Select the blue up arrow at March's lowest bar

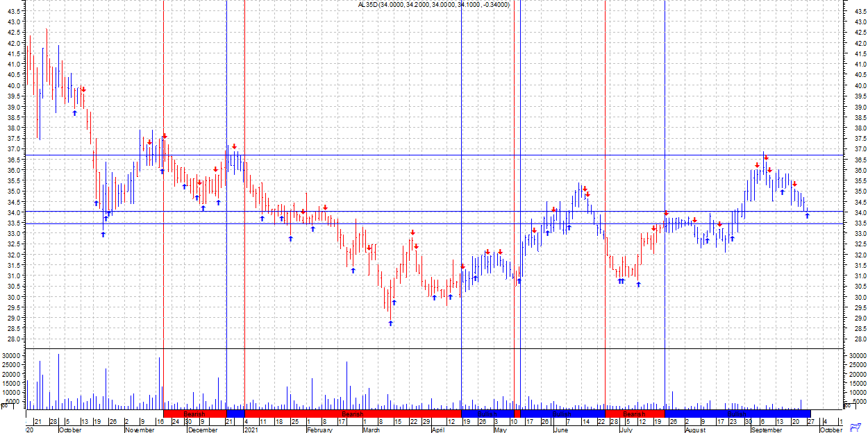(x=390, y=323)
